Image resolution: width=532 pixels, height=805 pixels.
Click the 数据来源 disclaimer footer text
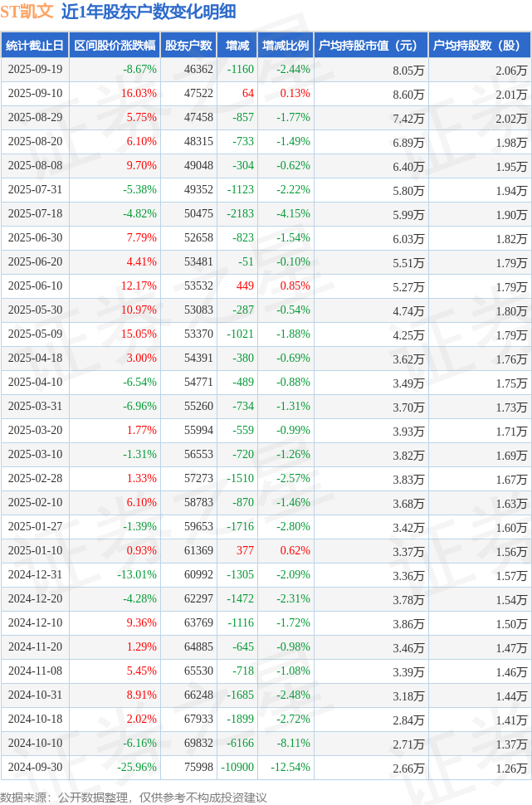click(133, 797)
